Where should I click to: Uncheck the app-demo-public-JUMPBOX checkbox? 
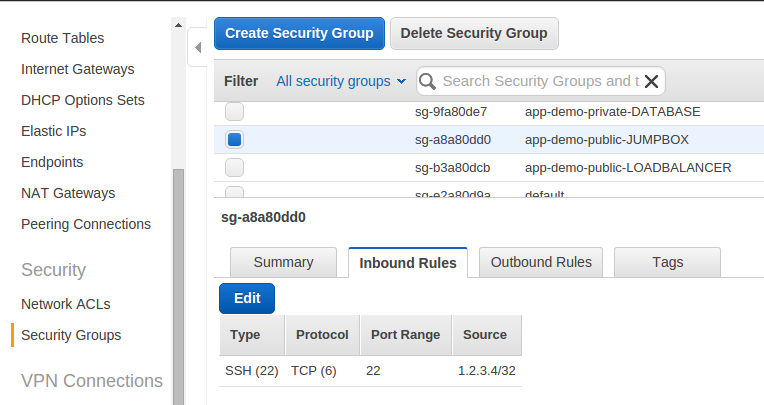(234, 140)
